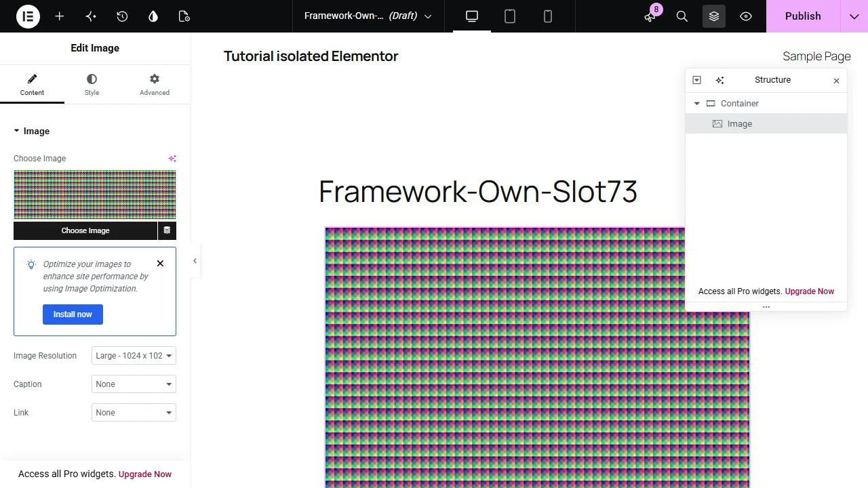Preview changes with the eye icon
This screenshot has height=488, width=868.
pos(746,16)
